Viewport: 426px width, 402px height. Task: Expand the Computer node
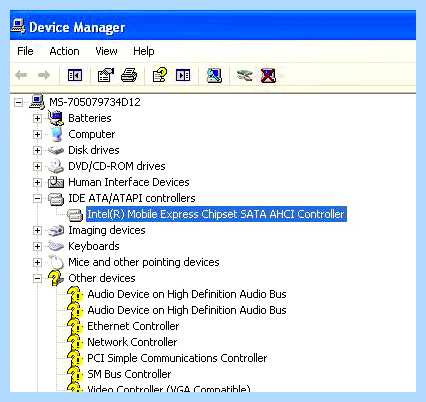coord(37,134)
